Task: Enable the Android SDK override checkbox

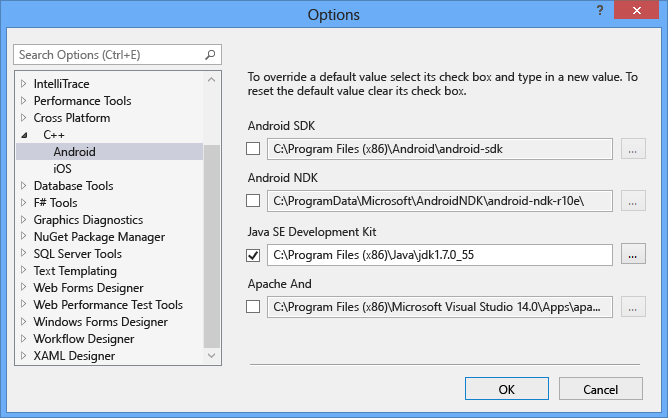Action: point(253,149)
